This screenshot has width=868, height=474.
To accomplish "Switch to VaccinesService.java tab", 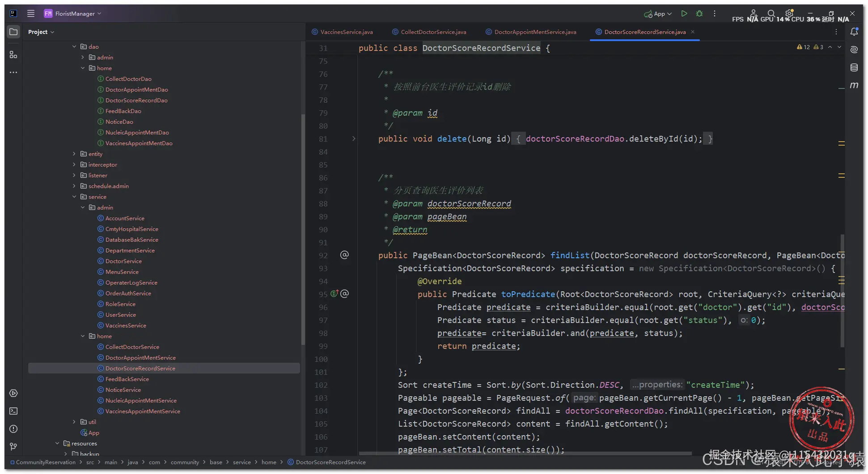I will (342, 32).
